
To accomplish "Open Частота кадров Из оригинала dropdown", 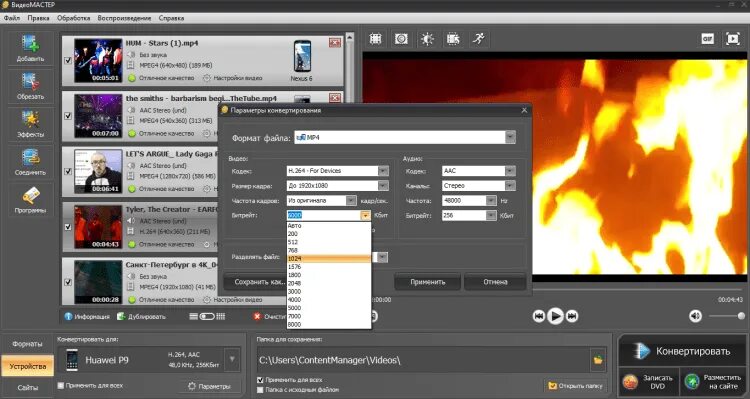I will (351, 200).
